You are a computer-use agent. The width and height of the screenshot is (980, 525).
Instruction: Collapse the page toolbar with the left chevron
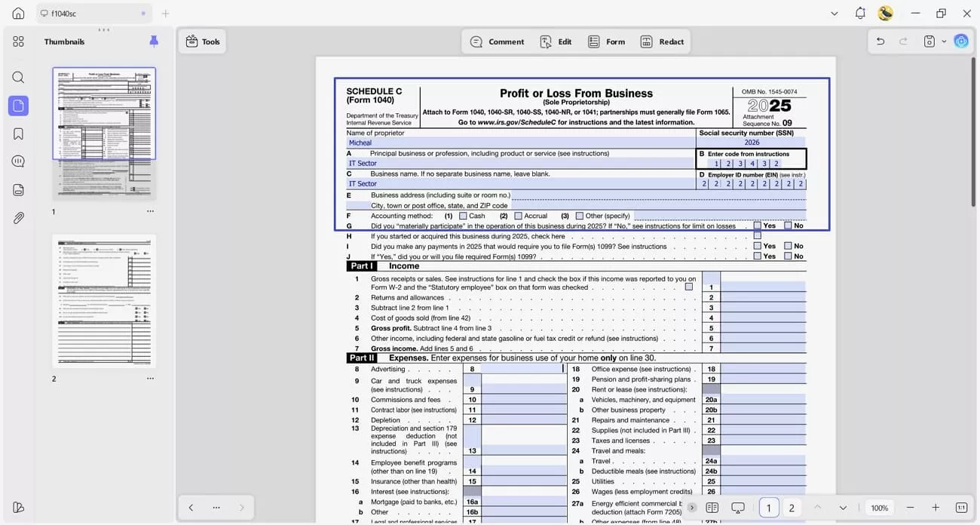tap(191, 508)
